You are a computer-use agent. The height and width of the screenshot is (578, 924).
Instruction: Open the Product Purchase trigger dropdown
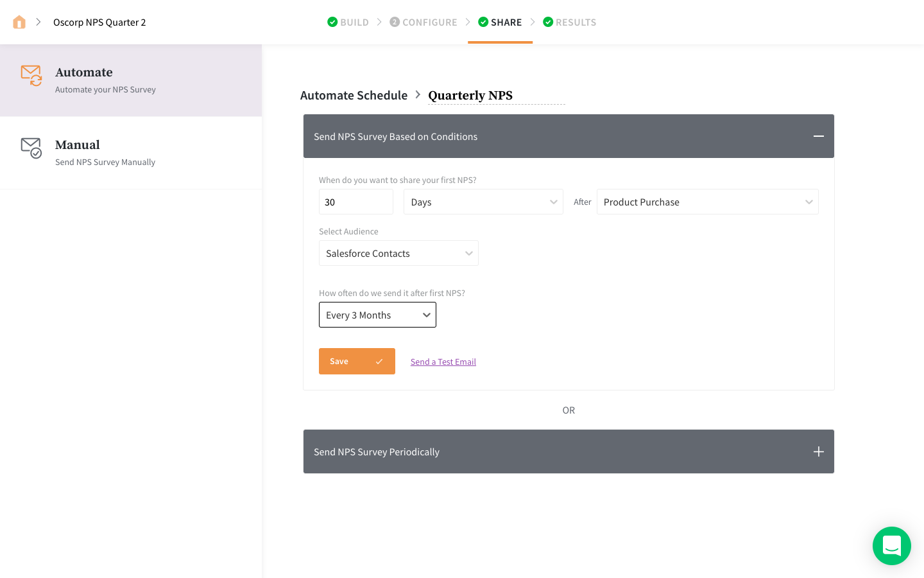[707, 202]
